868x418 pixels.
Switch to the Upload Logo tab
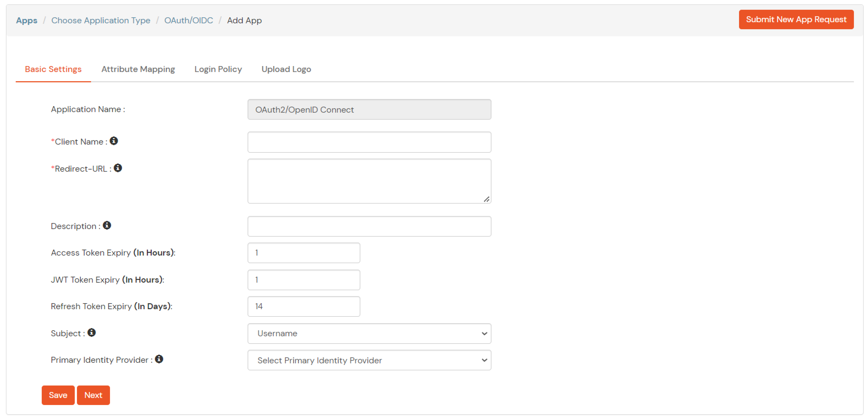(x=286, y=69)
